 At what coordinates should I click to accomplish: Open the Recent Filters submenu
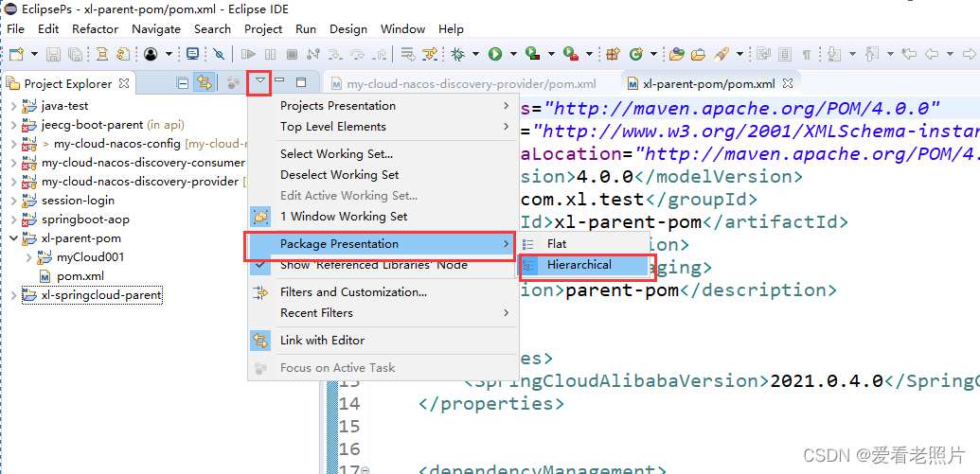[383, 313]
